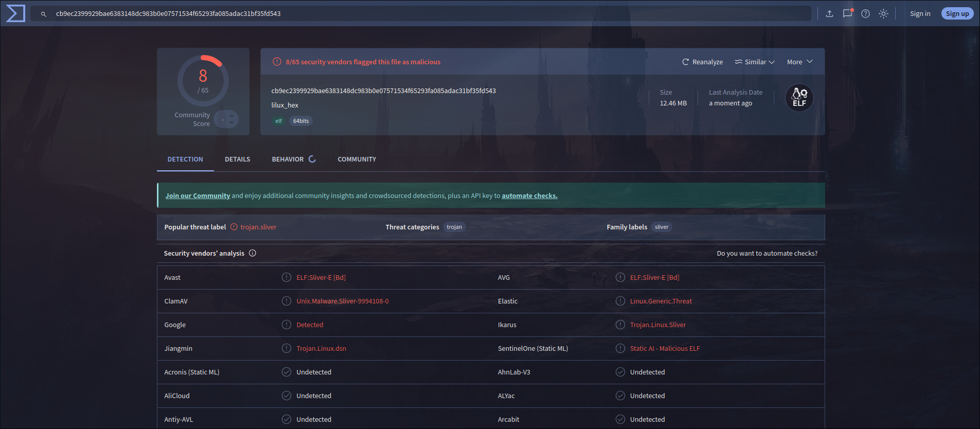Viewport: 980px width, 429px height.
Task: Open the help question mark icon
Action: pos(865,14)
